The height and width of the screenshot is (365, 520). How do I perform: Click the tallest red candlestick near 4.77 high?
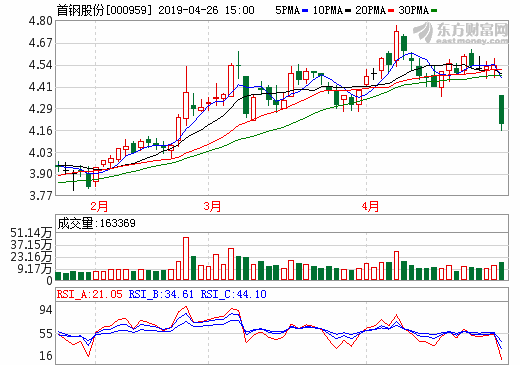click(396, 46)
